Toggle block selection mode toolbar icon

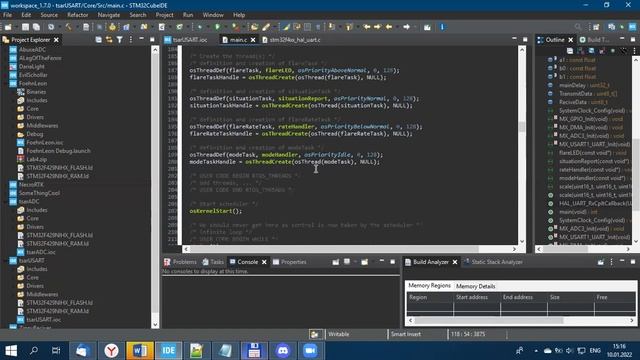(x=307, y=27)
